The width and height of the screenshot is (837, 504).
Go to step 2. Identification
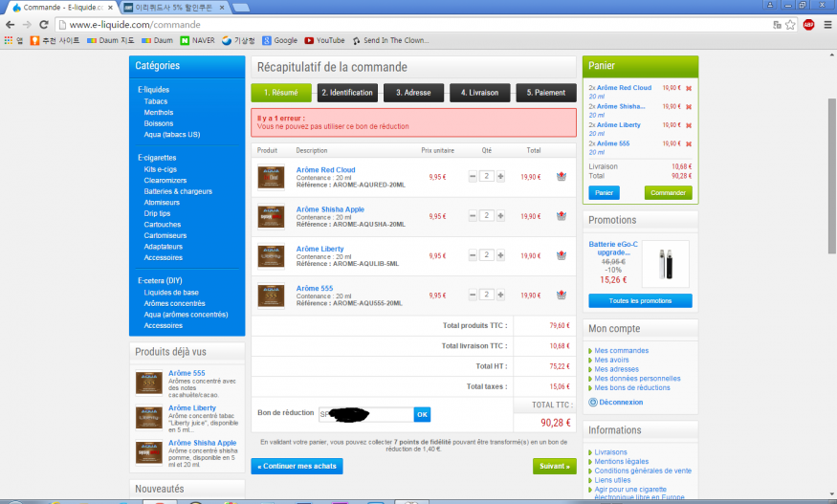point(346,93)
